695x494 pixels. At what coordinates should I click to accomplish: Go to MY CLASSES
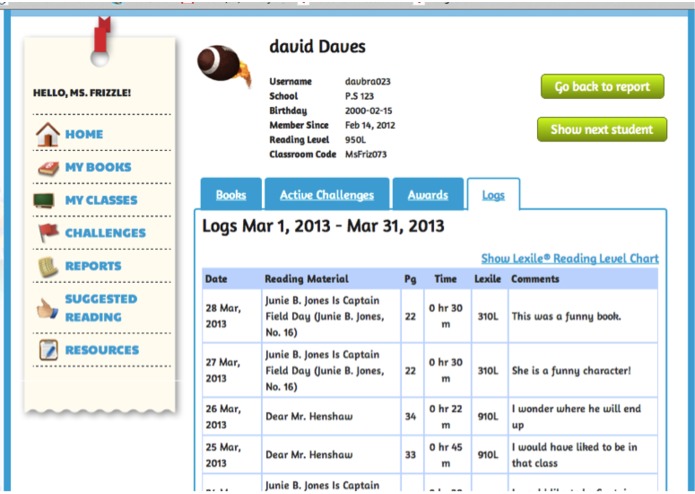101,200
